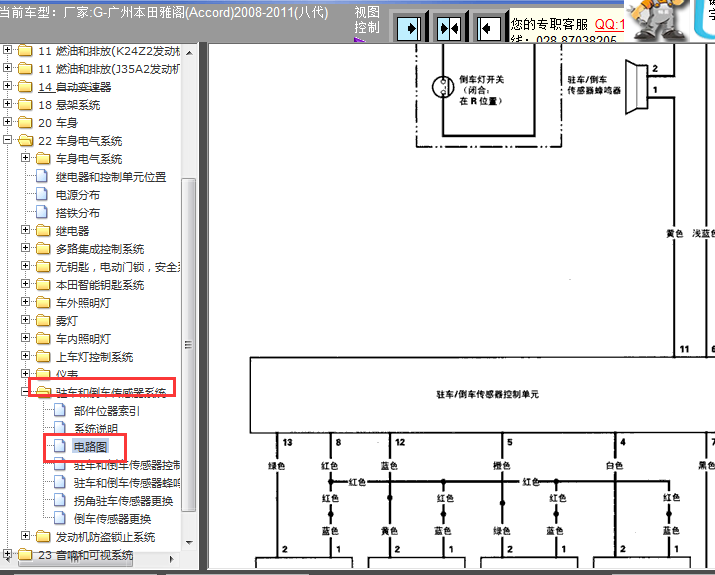Image resolution: width=715 pixels, height=575 pixels.
Task: Open the 系统说明 page
Action: [96, 429]
